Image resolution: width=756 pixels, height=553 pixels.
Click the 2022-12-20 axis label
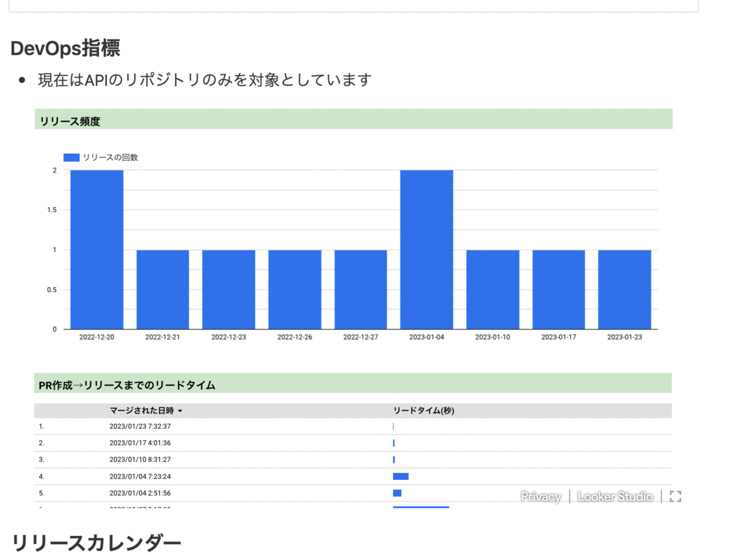96,337
